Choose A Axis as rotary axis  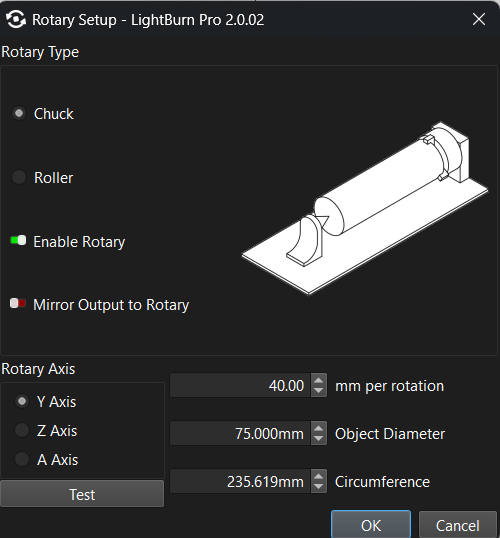[22, 459]
